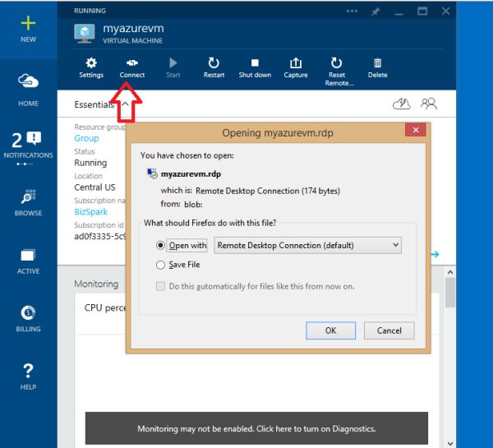Viewport: 493px width, 448px height.
Task: Click the greyed Start command
Action: tap(173, 68)
